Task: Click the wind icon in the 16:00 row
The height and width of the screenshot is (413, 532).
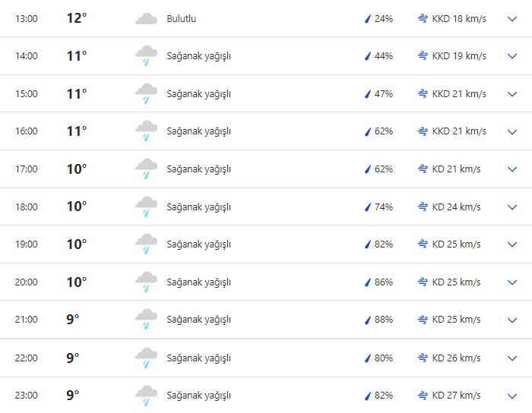Action: 423,131
